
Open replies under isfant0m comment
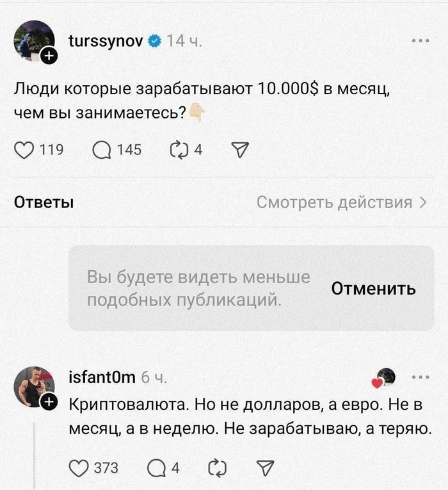coord(156,468)
